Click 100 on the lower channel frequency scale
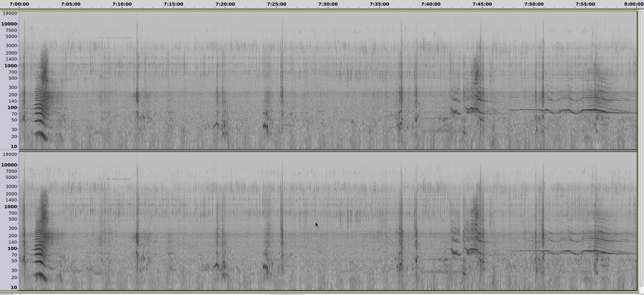644x295 pixels. 12,249
